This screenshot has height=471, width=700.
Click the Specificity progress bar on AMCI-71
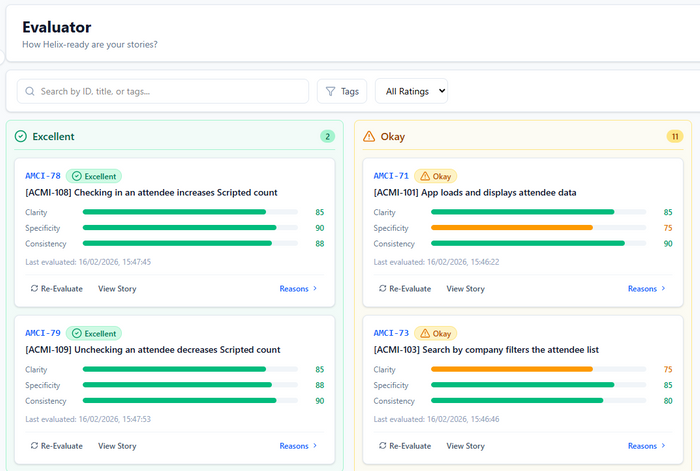click(538, 228)
